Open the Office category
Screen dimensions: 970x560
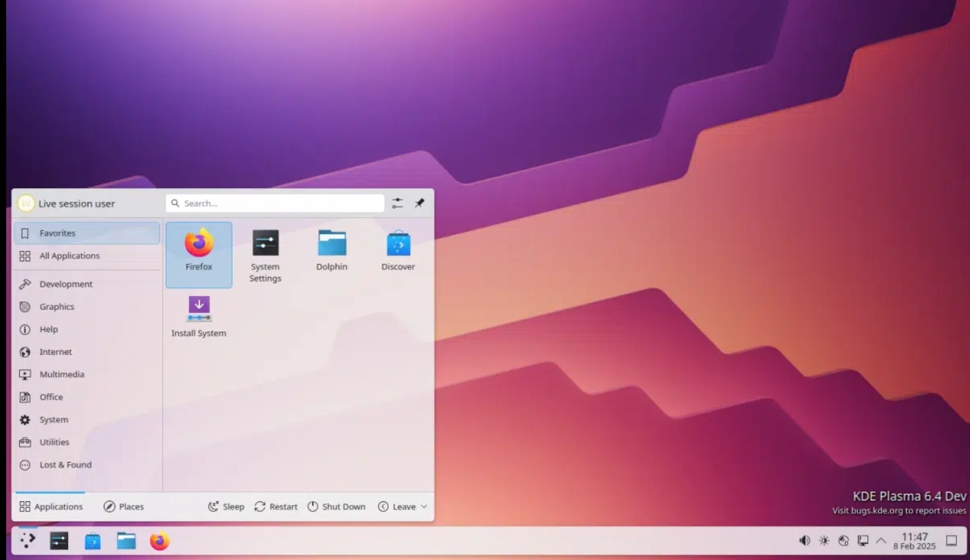click(x=87, y=397)
